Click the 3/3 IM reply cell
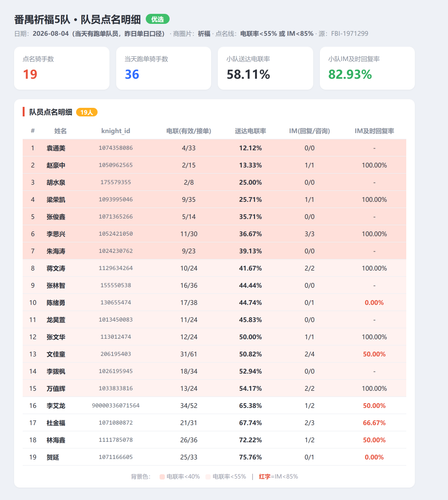The height and width of the screenshot is (500, 448). (x=309, y=234)
